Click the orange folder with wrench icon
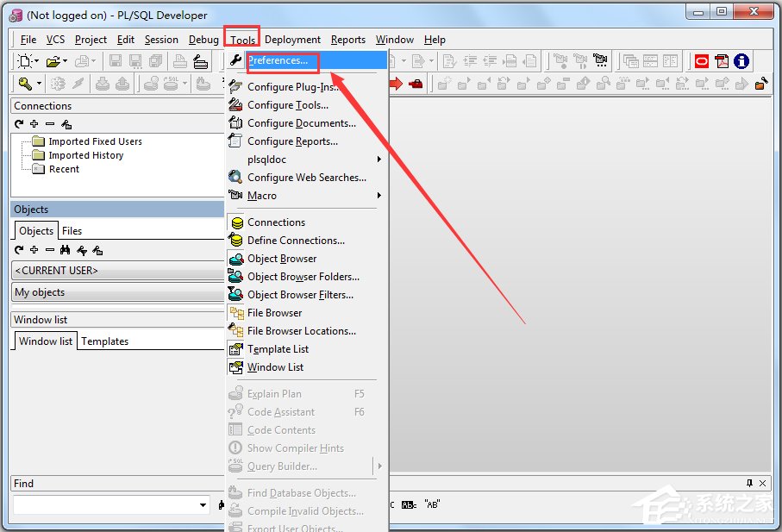 pos(761,84)
